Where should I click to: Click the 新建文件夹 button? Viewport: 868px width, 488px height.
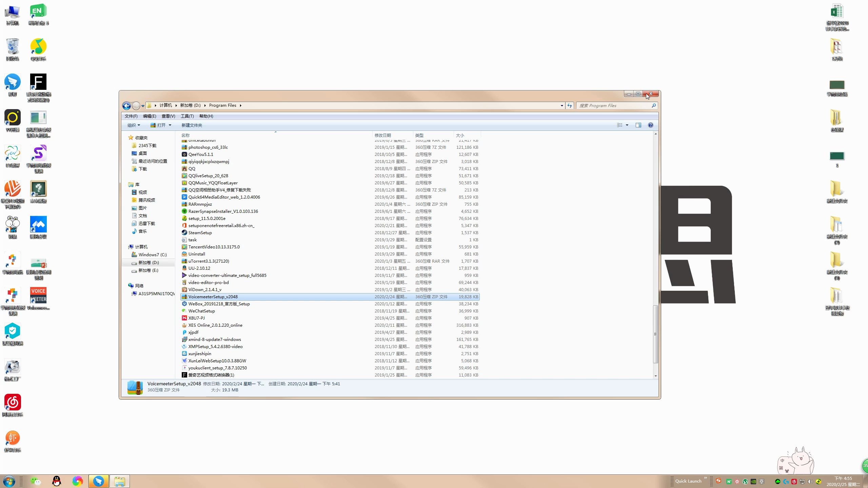[192, 125]
